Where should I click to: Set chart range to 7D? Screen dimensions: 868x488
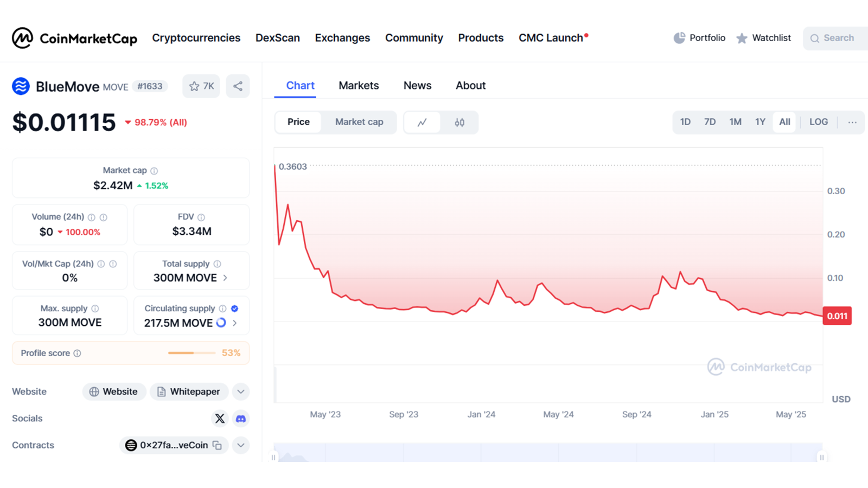click(710, 122)
